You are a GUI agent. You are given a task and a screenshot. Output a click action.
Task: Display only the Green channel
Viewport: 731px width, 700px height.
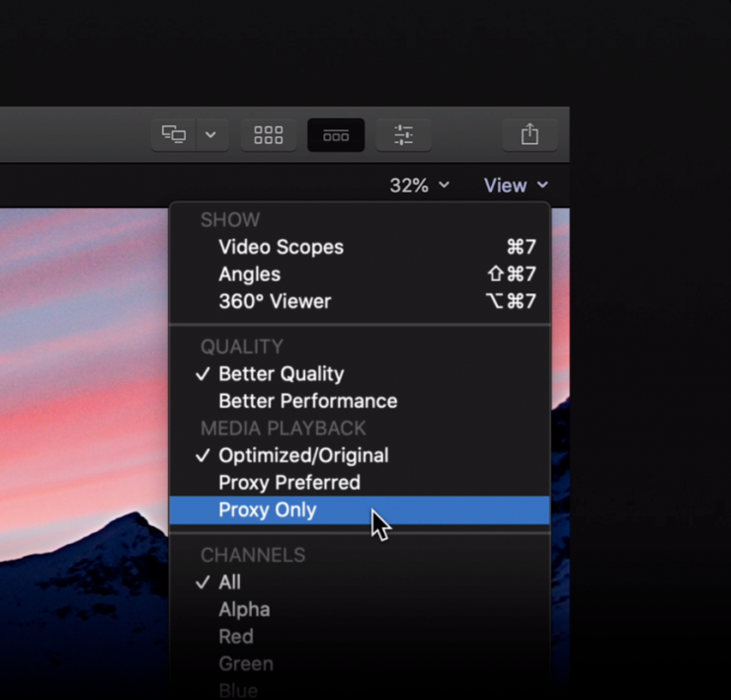[245, 663]
